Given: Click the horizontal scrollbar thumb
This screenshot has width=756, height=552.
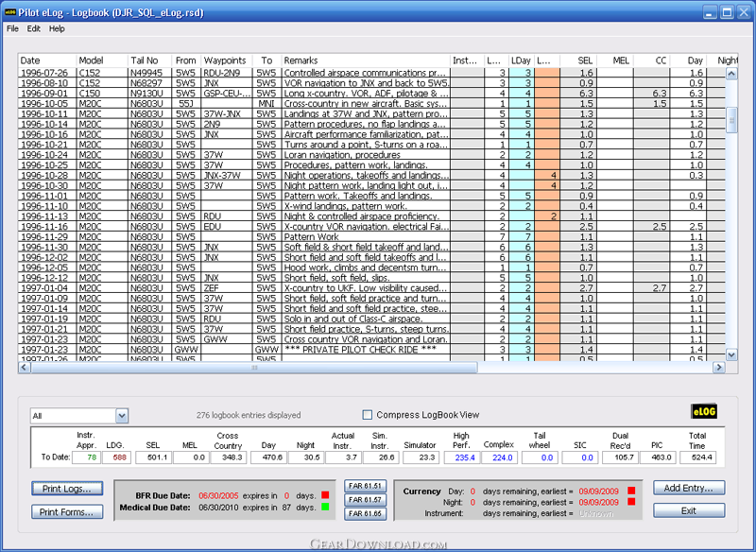Looking at the screenshot, I should [x=254, y=368].
